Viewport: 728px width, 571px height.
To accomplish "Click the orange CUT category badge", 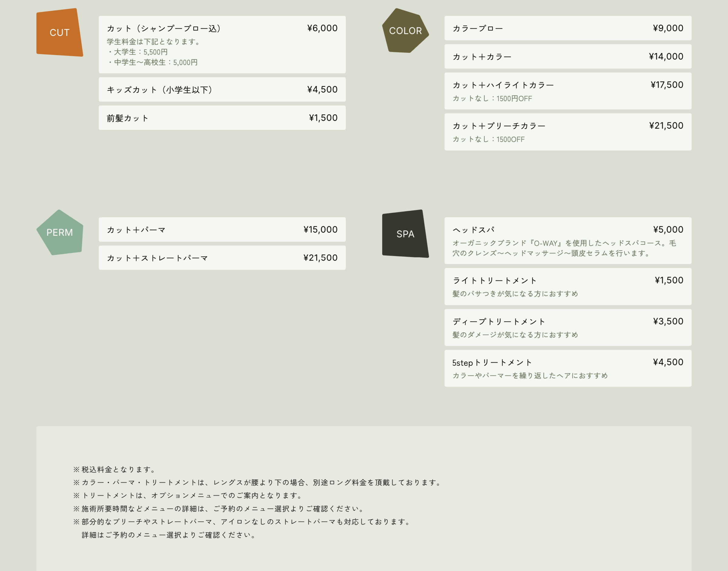I will (59, 32).
